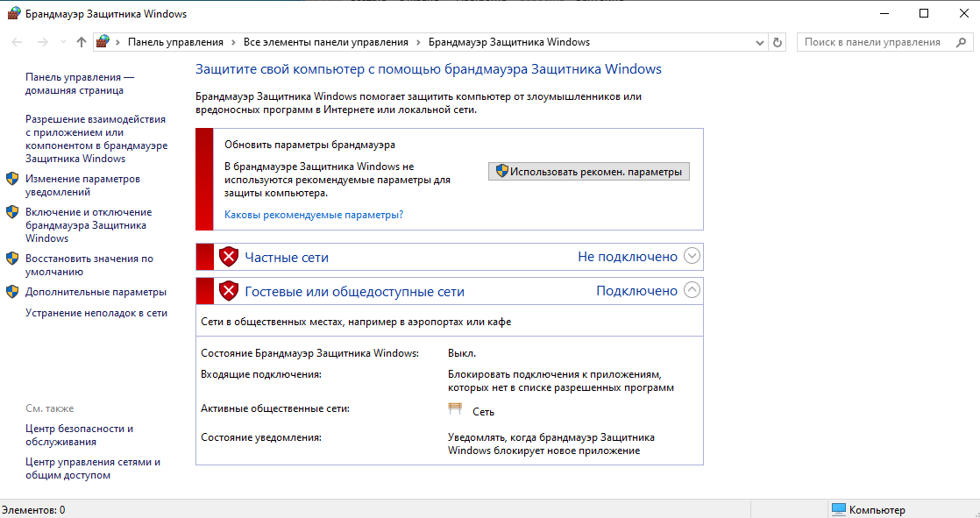980x518 pixels.
Task: Click the Компьютер icon in status bar
Action: point(839,509)
